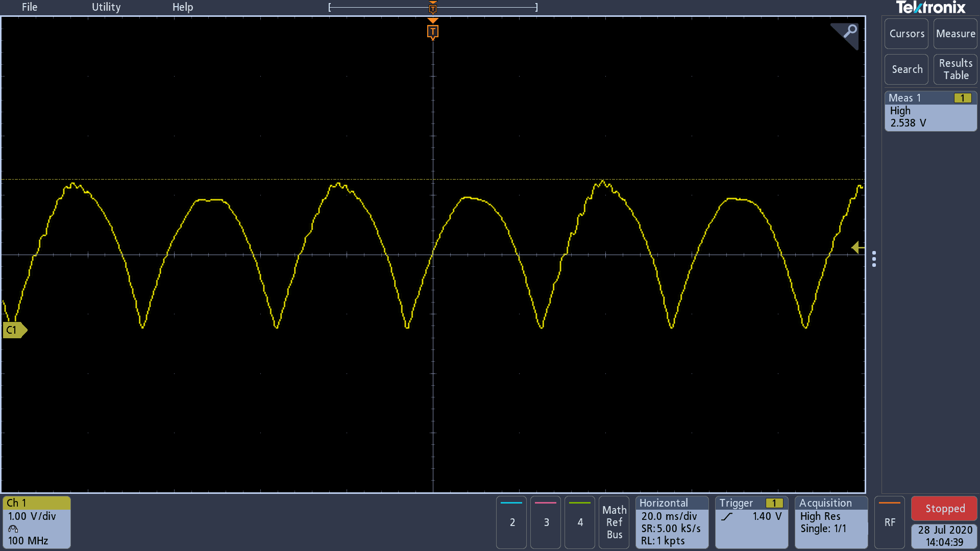Open the Acquisition settings badge
The height and width of the screenshot is (551, 980).
pos(830,522)
